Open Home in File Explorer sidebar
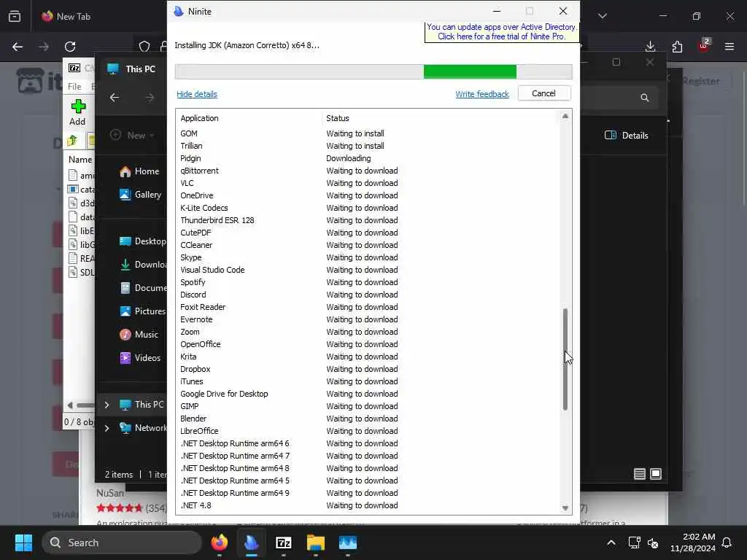The image size is (747, 560). point(139,171)
